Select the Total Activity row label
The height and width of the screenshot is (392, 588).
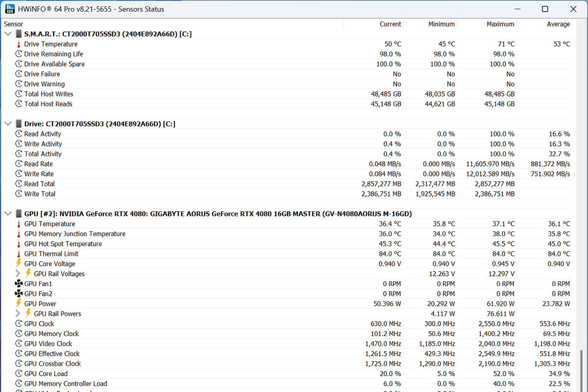[43, 154]
